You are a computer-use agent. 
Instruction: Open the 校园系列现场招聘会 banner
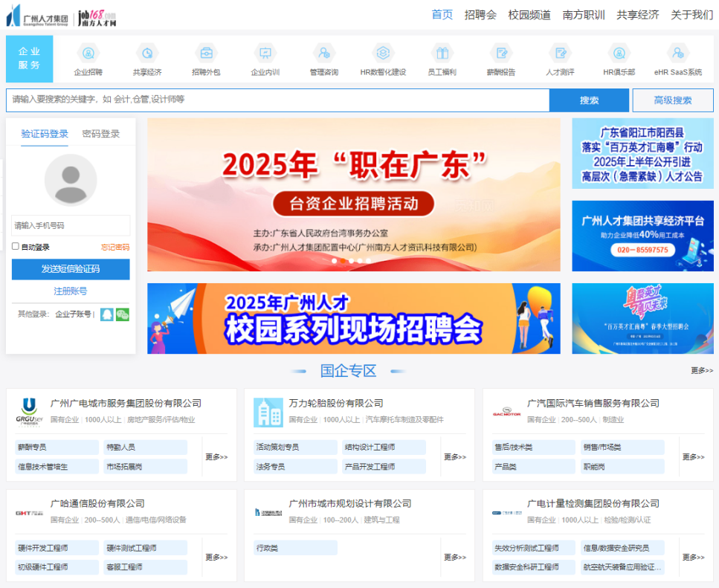353,318
